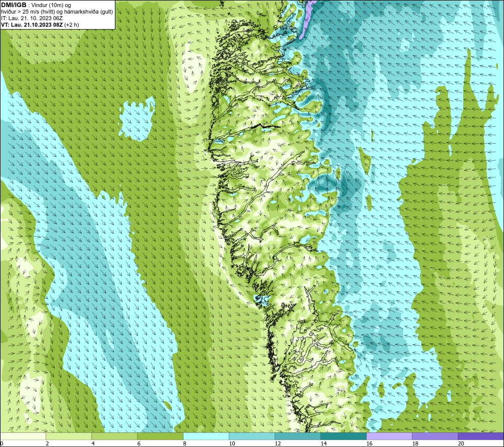Click the 'IT: Lau. 21. 10. 2023 06Z' line
This screenshot has height=447, width=504.
pos(31,18)
